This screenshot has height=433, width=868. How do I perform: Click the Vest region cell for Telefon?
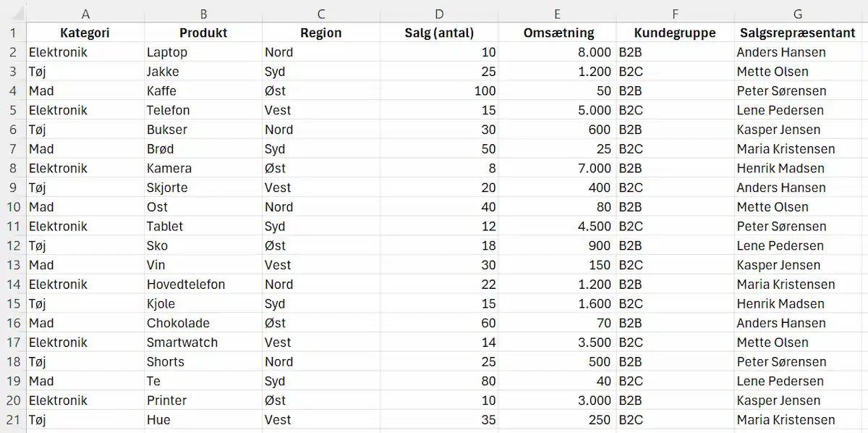320,110
